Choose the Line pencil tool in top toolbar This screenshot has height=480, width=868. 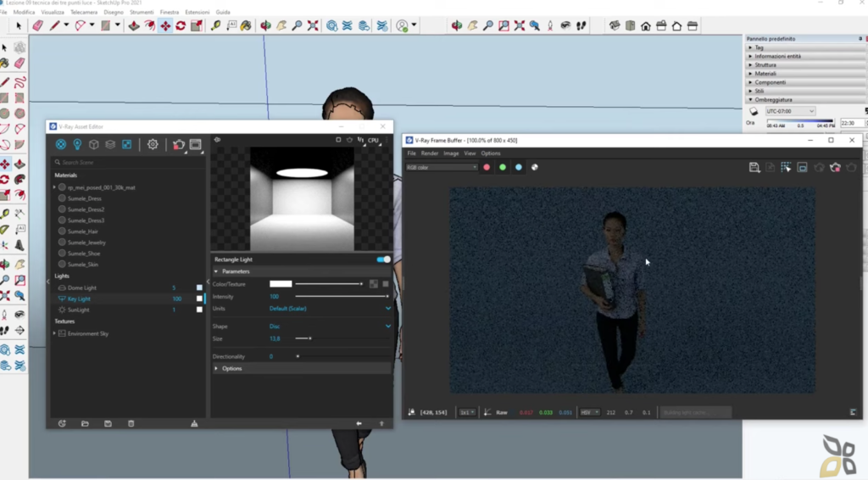(54, 25)
